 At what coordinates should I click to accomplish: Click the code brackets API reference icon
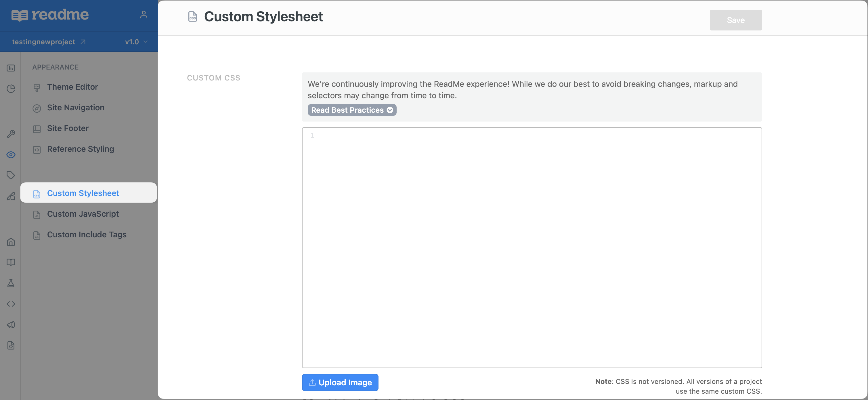point(11,304)
